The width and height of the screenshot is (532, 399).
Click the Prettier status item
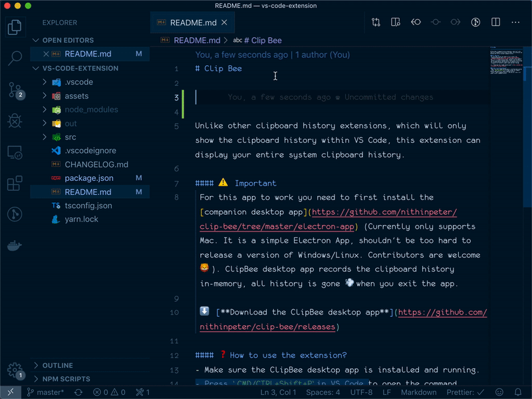pos(465,392)
